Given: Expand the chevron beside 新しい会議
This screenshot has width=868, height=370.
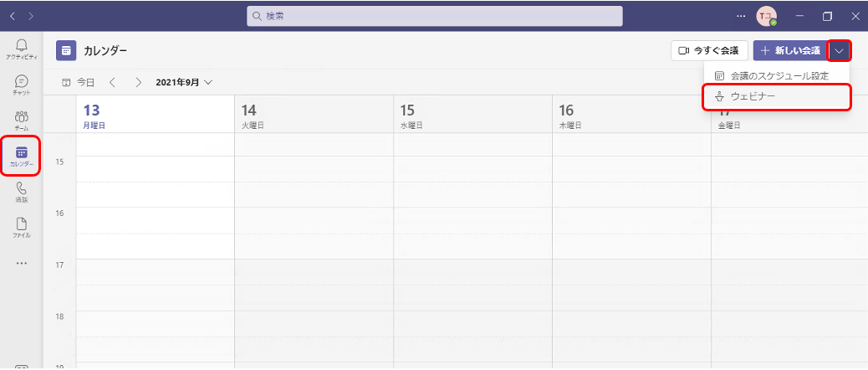Looking at the screenshot, I should (840, 50).
